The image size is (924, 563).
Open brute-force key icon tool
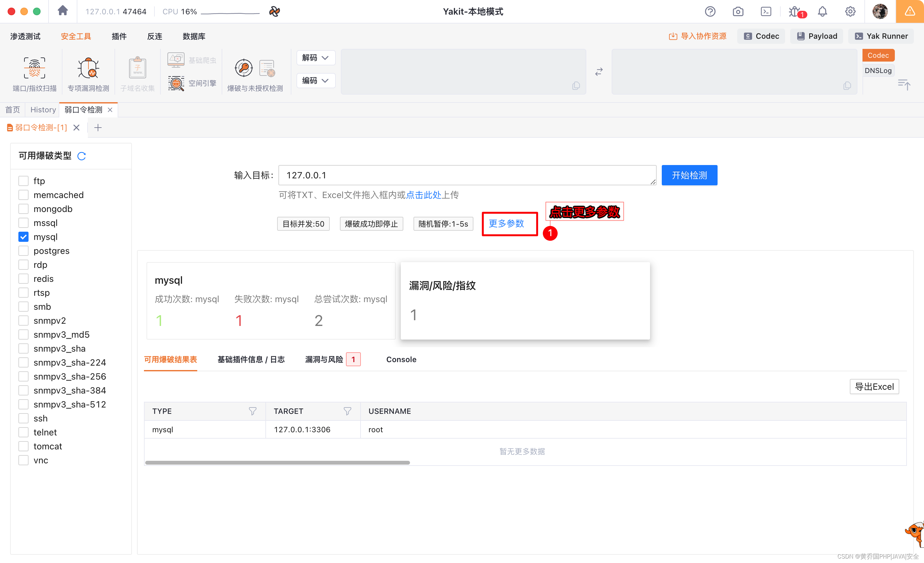pos(244,68)
